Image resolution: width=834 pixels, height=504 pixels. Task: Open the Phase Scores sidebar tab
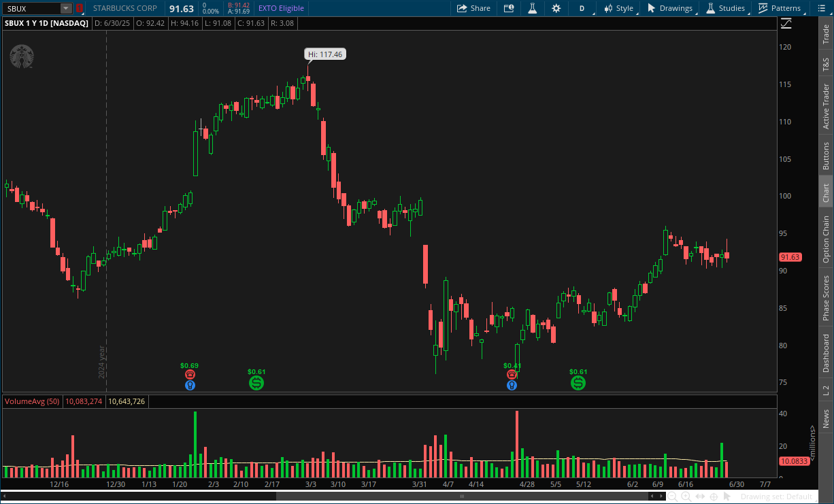click(826, 298)
